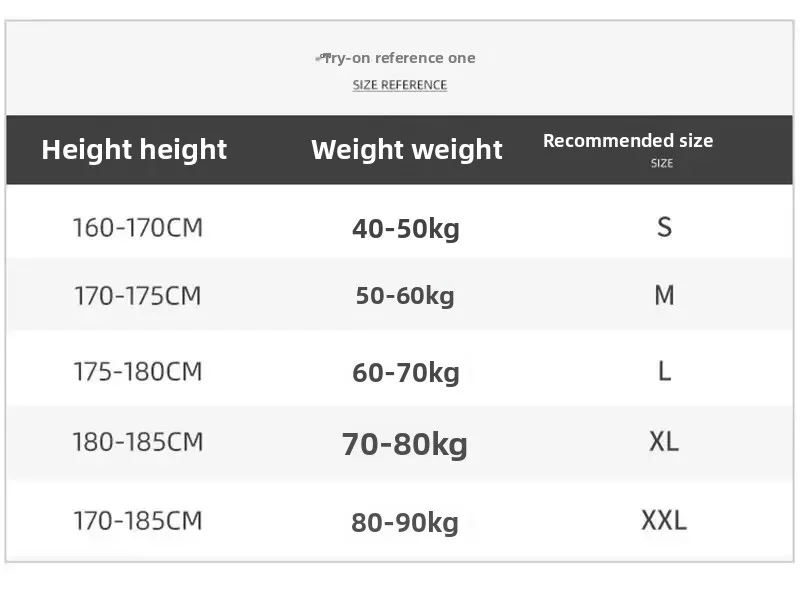
Task: Click the Recommended size column header
Action: [628, 141]
